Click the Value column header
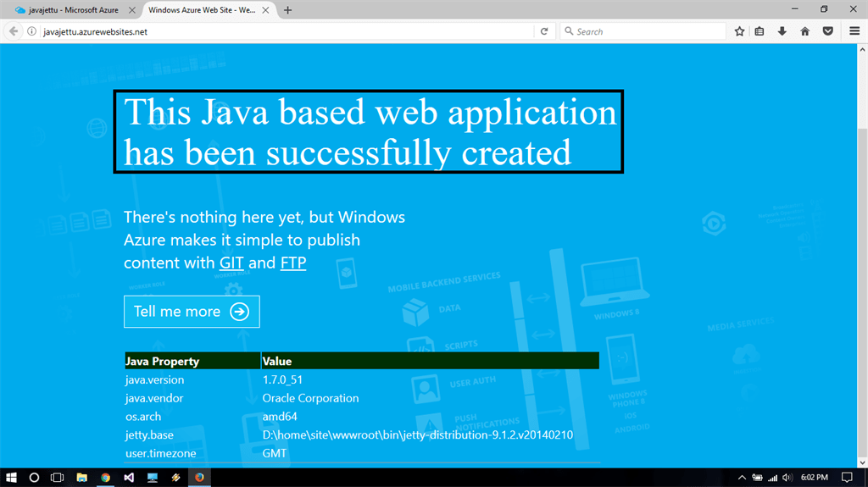Image resolution: width=868 pixels, height=487 pixels. tap(430, 361)
